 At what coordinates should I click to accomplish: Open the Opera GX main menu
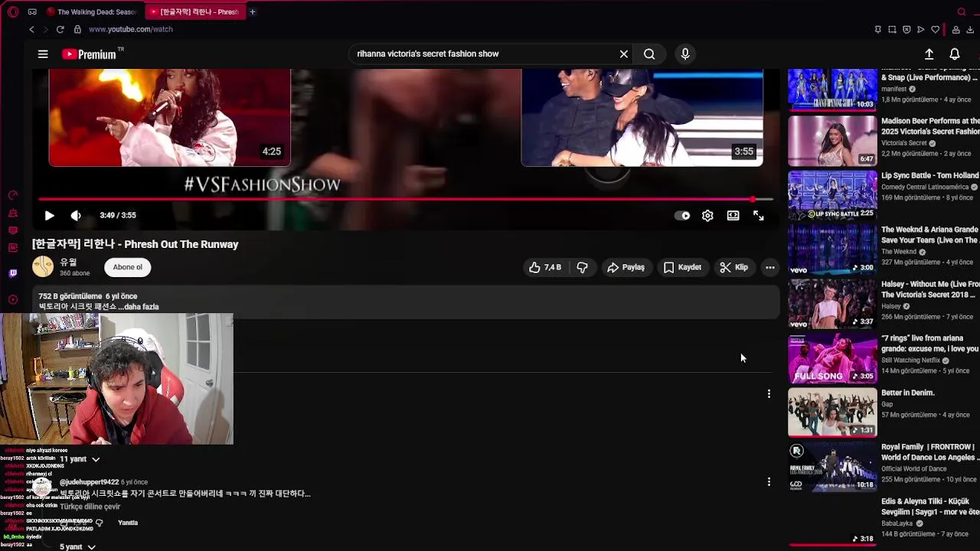[13, 11]
